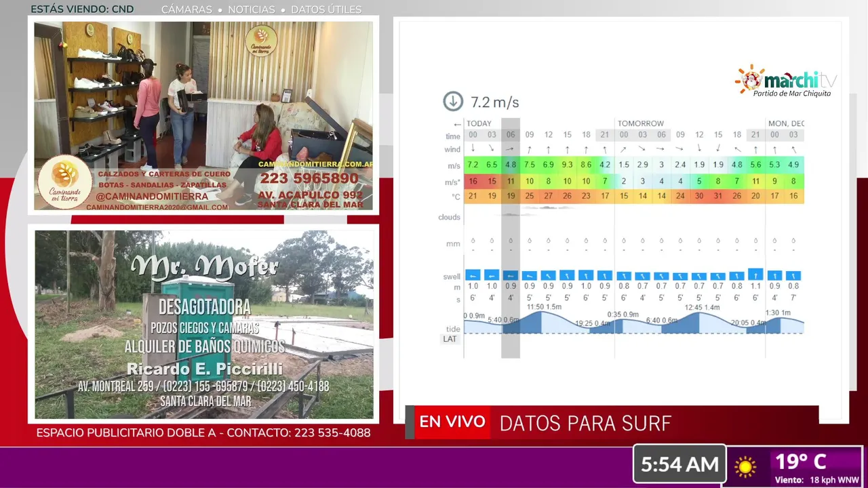868x488 pixels.
Task: Click the 12:45 1.4m high tide label
Action: [x=702, y=307]
